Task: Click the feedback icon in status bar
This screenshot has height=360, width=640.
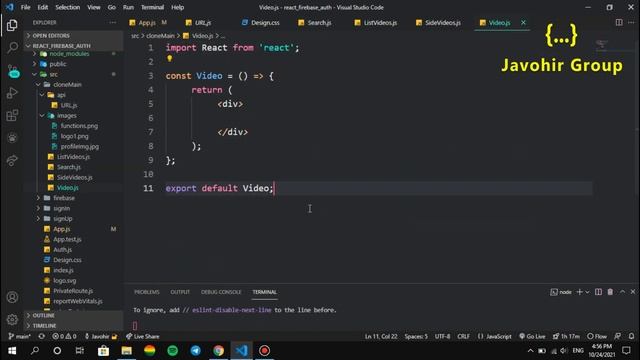Action: [618, 336]
